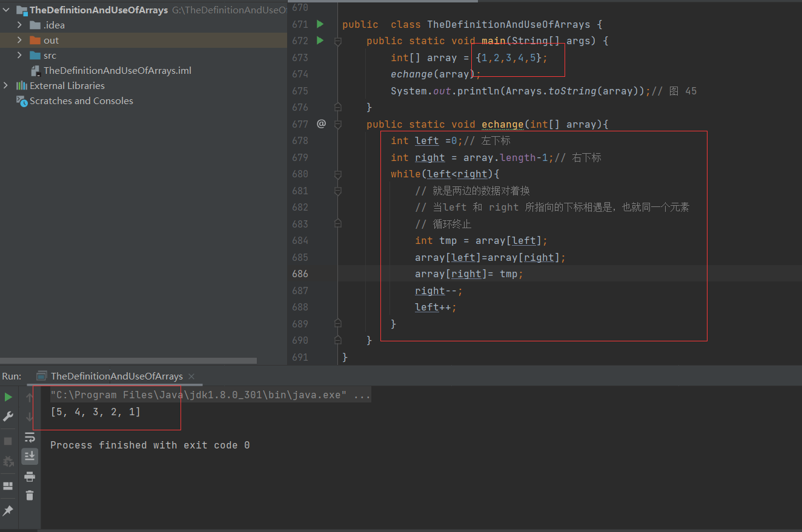Close the TheDefinitionAndUseOfArrays Run tab
Screen dimensions: 802x532
[191, 376]
